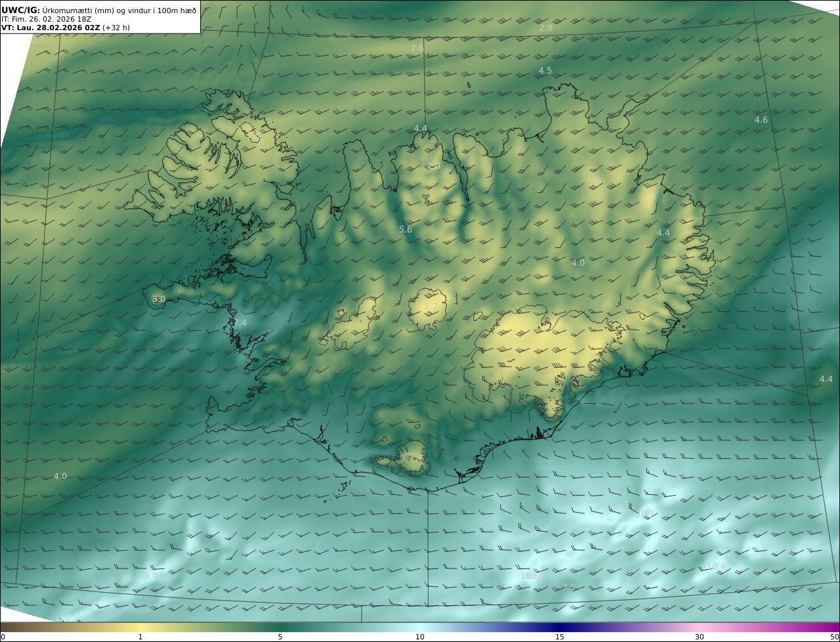
Task: Click the '50' tick on the color scale
Action: tap(835, 637)
